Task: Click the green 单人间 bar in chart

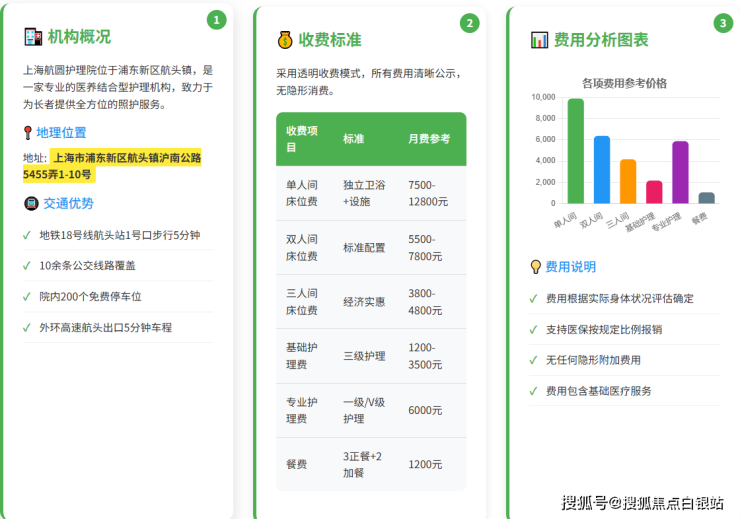Action: [575, 151]
